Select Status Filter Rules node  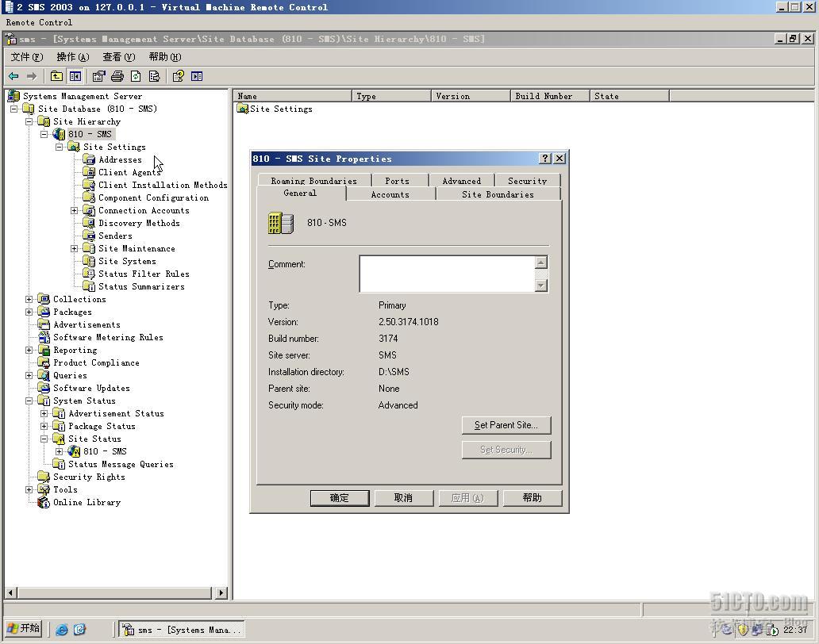point(144,274)
